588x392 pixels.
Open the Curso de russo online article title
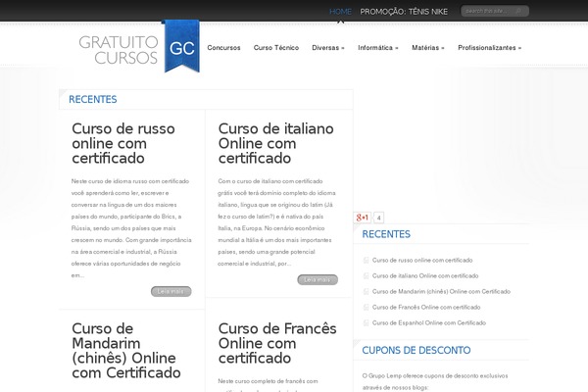[123, 143]
